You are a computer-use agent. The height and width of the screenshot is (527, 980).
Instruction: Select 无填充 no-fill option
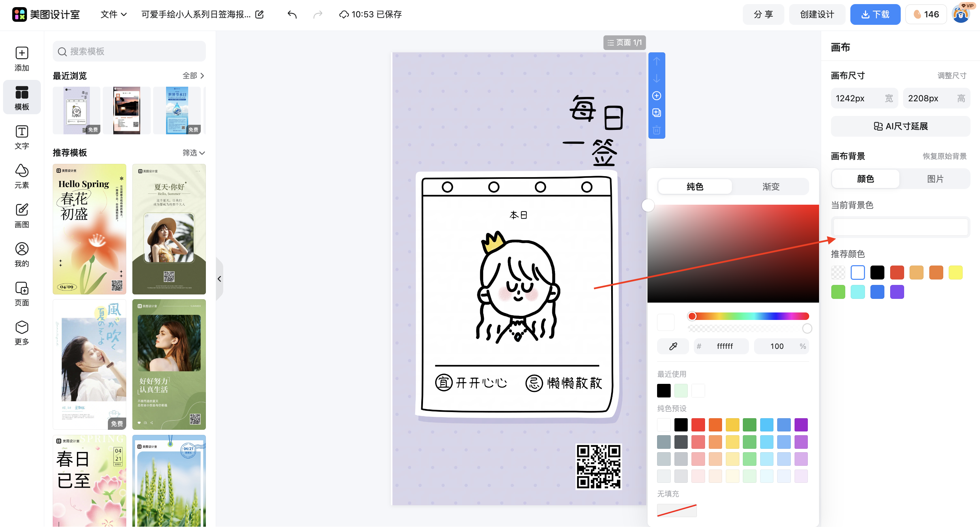click(x=677, y=510)
